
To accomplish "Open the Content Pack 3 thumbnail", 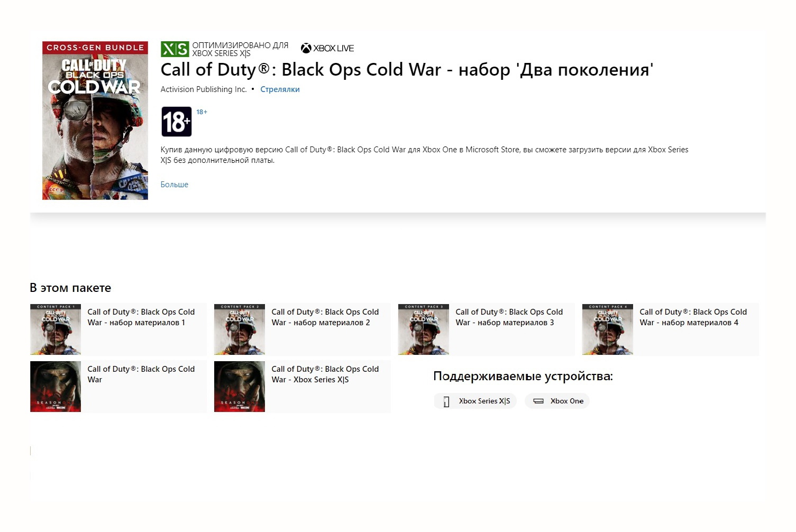I will 424,329.
